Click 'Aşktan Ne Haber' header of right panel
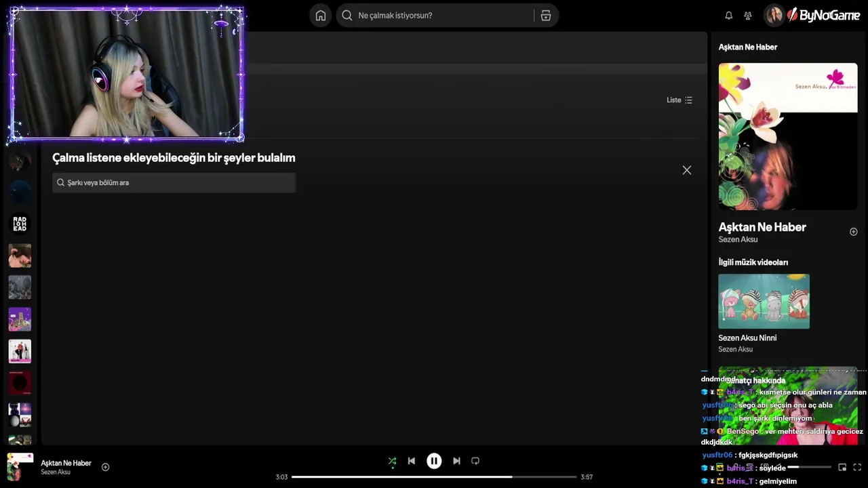Viewport: 868px width, 488px height. (x=748, y=47)
